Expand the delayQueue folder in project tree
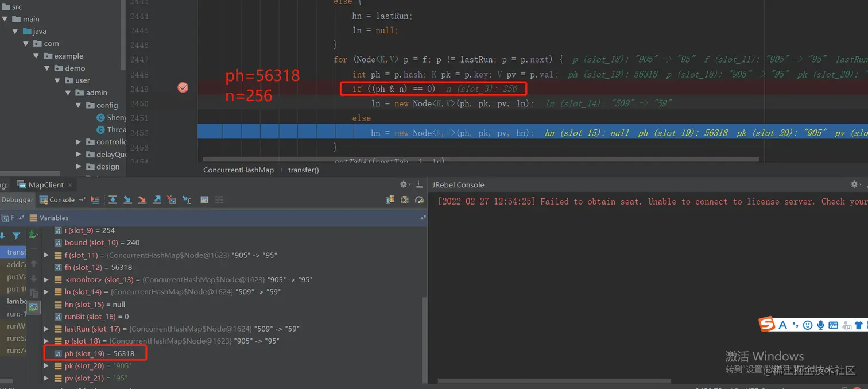 pos(79,154)
